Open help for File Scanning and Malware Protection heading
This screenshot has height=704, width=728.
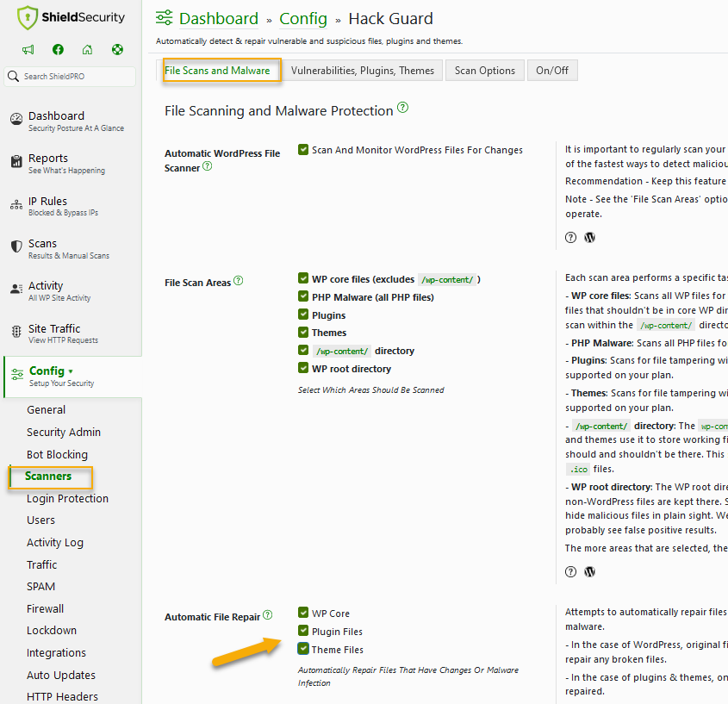click(x=403, y=108)
